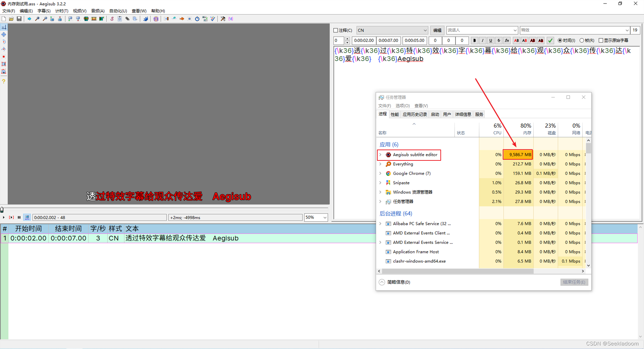Image resolution: width=644 pixels, height=349 pixels.
Task: Toggle video auto-scroll button
Action: pyautogui.click(x=27, y=217)
